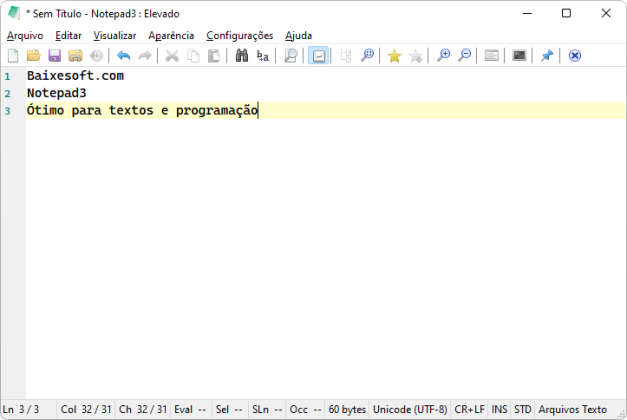Image resolution: width=627 pixels, height=420 pixels.
Task: Click the dark window-panel toolbar icon
Action: [x=519, y=56]
